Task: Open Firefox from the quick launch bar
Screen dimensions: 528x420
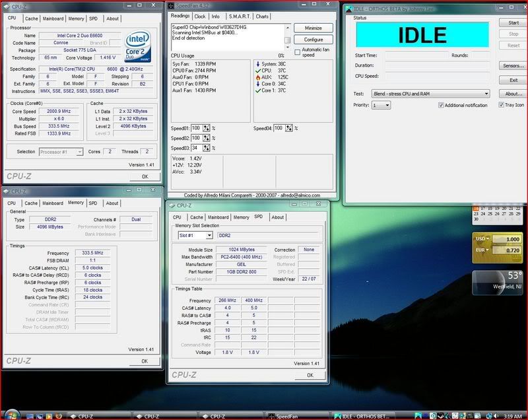Action: (57, 416)
